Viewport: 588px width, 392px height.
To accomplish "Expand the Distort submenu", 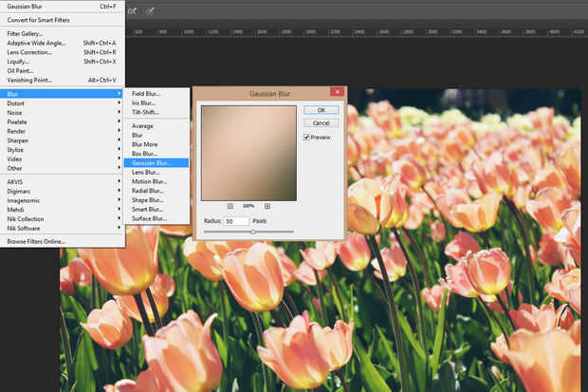I will [x=62, y=103].
